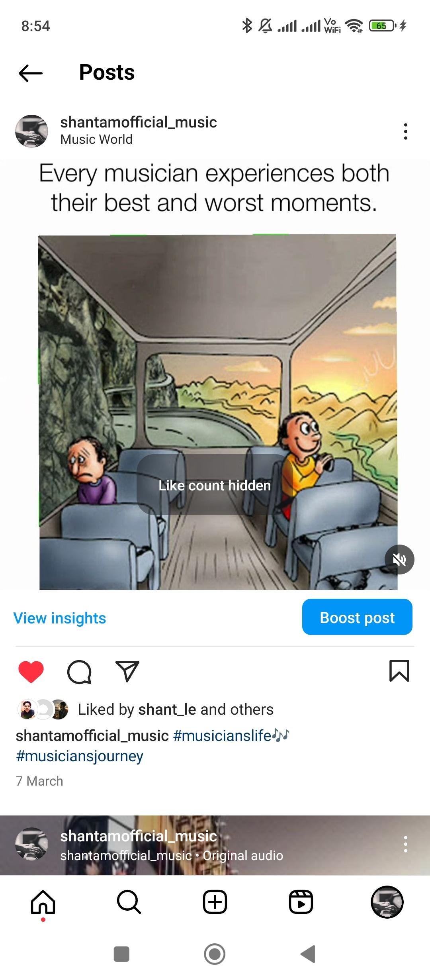430x980 pixels.
Task: Tap the Android back triangle button
Action: coord(308,954)
